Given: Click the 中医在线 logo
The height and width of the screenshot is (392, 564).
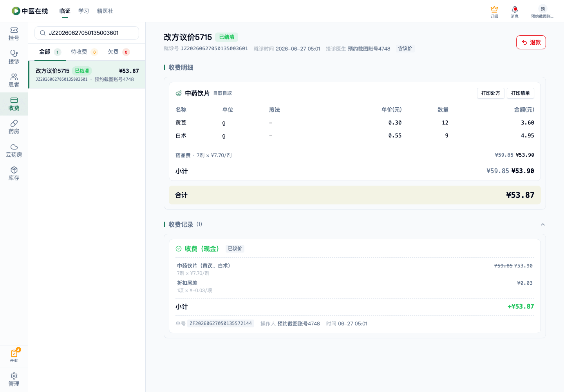Looking at the screenshot, I should click(x=30, y=11).
